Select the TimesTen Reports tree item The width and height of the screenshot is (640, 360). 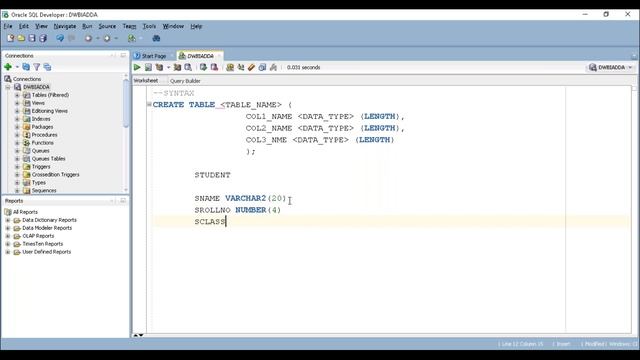42,244
